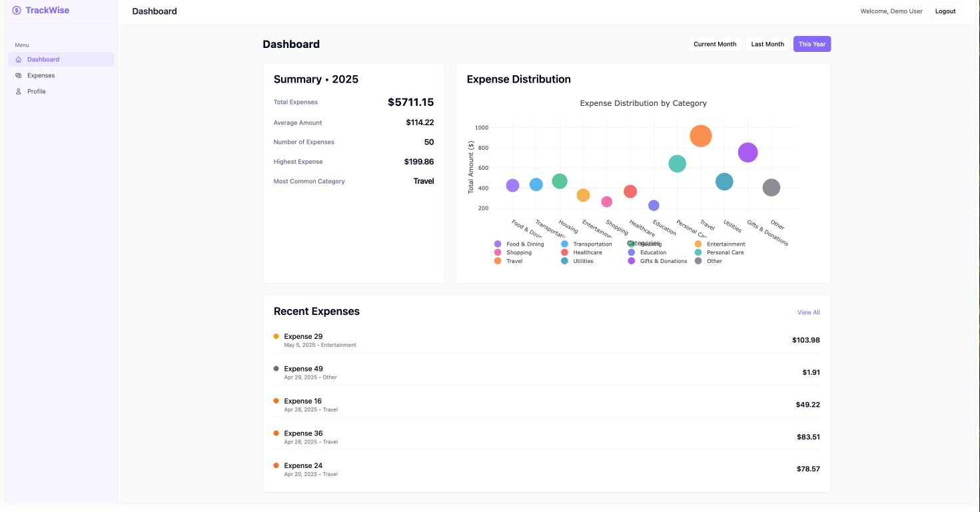Click the Profile person icon in sidebar

pos(19,92)
